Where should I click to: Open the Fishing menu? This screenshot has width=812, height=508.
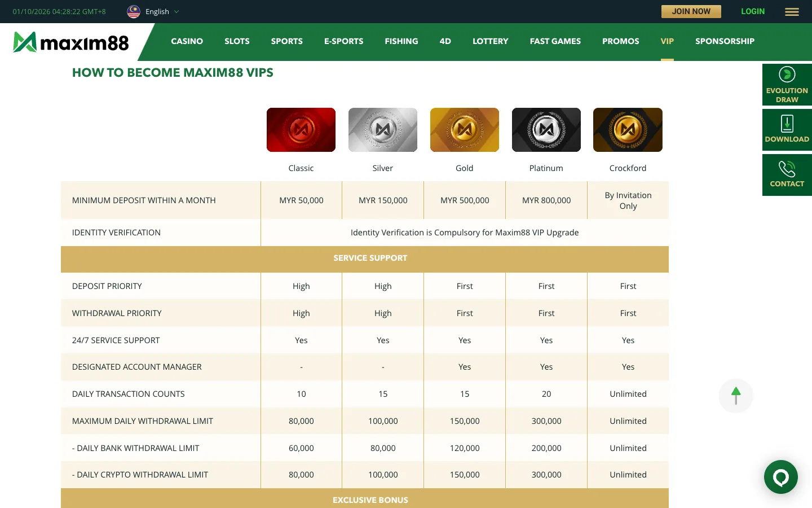[x=401, y=41]
